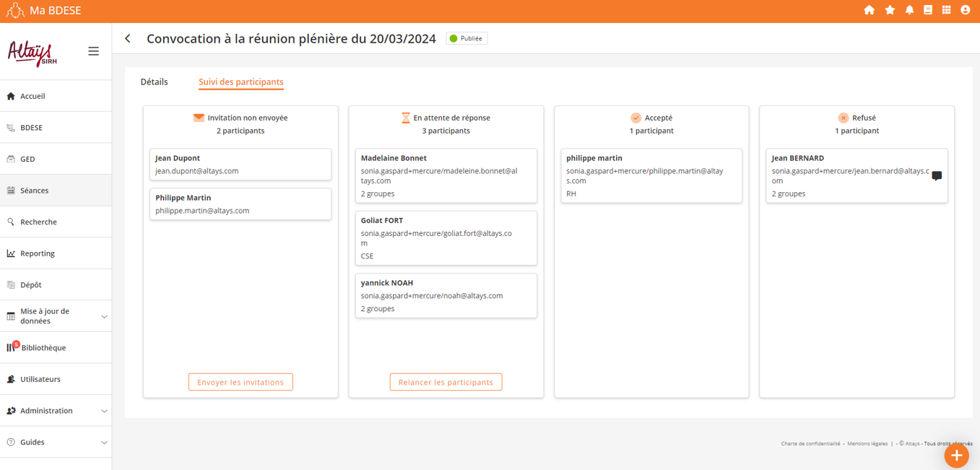
Task: Open favorites star icon
Action: pyautogui.click(x=890, y=10)
